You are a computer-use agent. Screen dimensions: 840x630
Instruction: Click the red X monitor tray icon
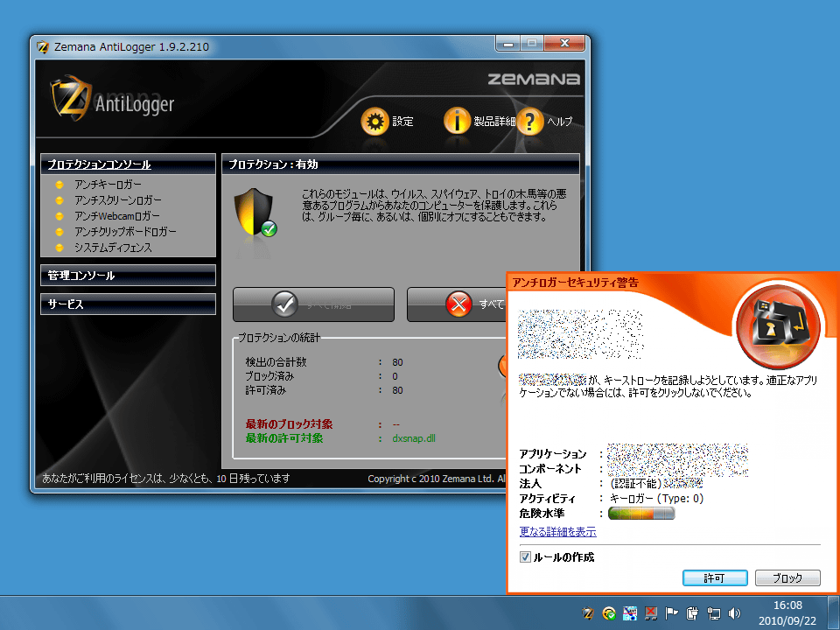tap(651, 612)
